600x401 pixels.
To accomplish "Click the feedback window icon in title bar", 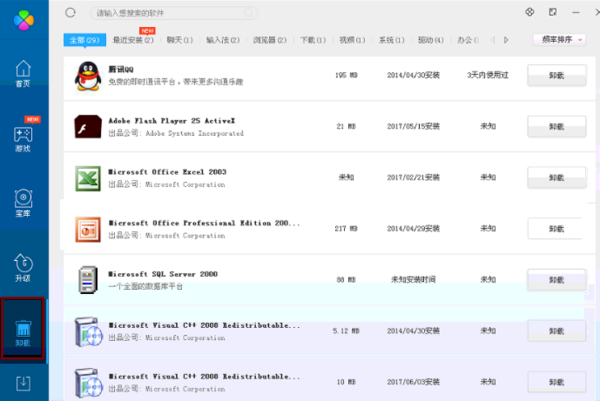I will coord(553,12).
